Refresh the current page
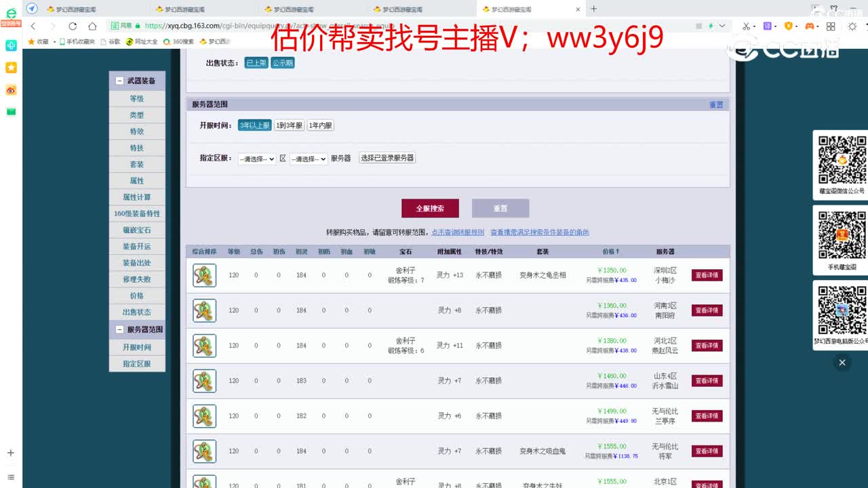 point(71,26)
